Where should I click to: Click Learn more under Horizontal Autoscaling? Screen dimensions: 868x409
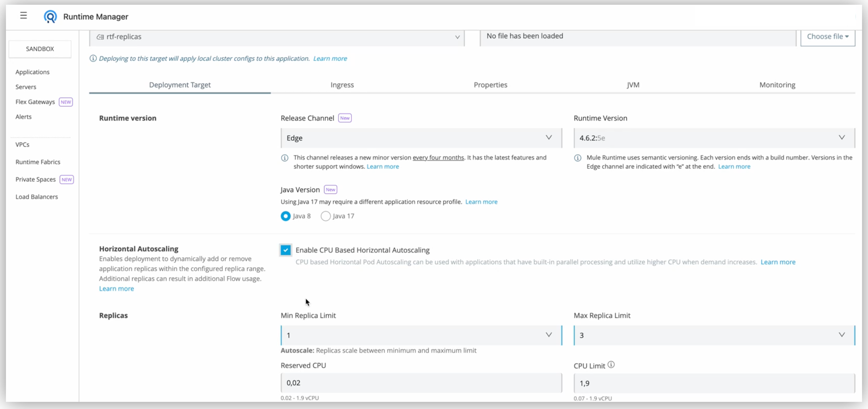tap(116, 288)
